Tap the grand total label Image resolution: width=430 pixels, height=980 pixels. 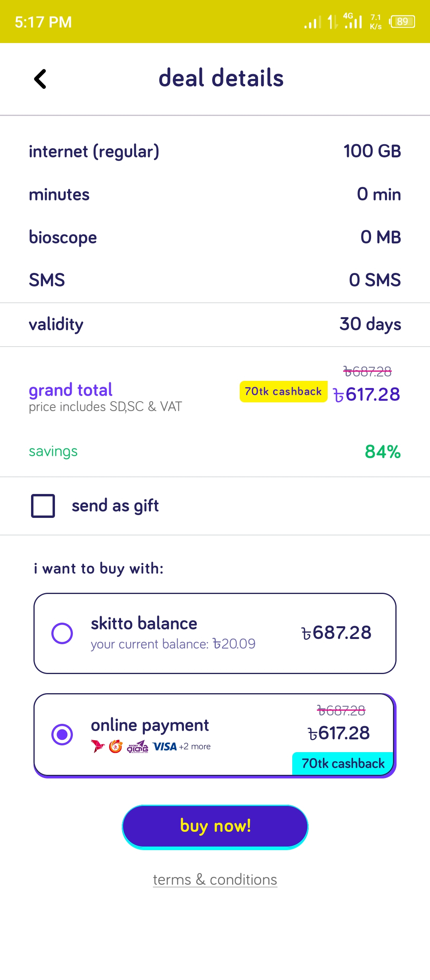pyautogui.click(x=70, y=390)
